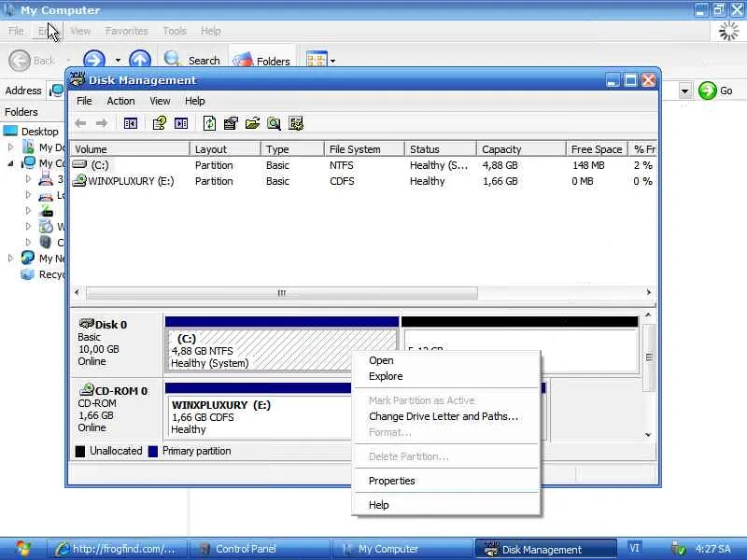Click the VI language indicator in tray
Screen dimensions: 747x560
(634, 548)
